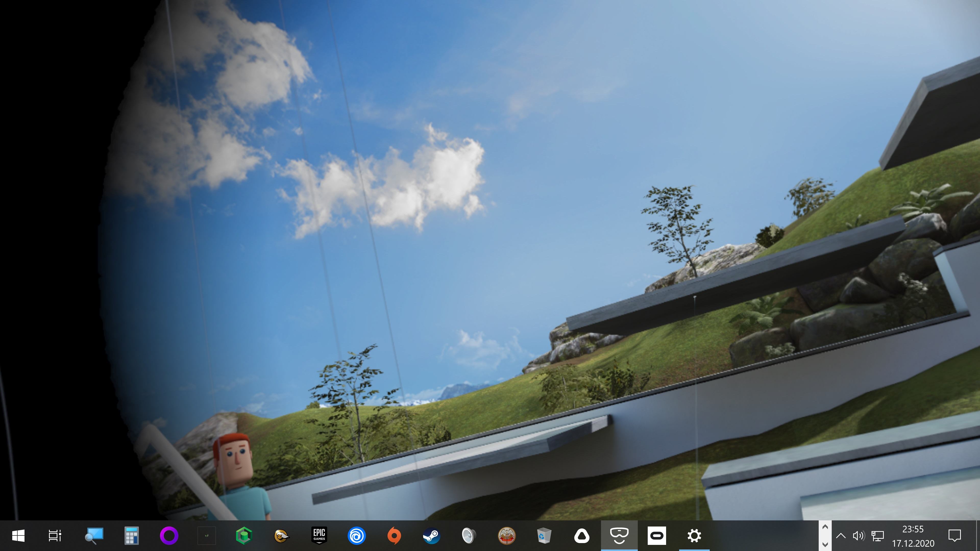Open Steam from the taskbar
The width and height of the screenshot is (980, 551).
432,536
